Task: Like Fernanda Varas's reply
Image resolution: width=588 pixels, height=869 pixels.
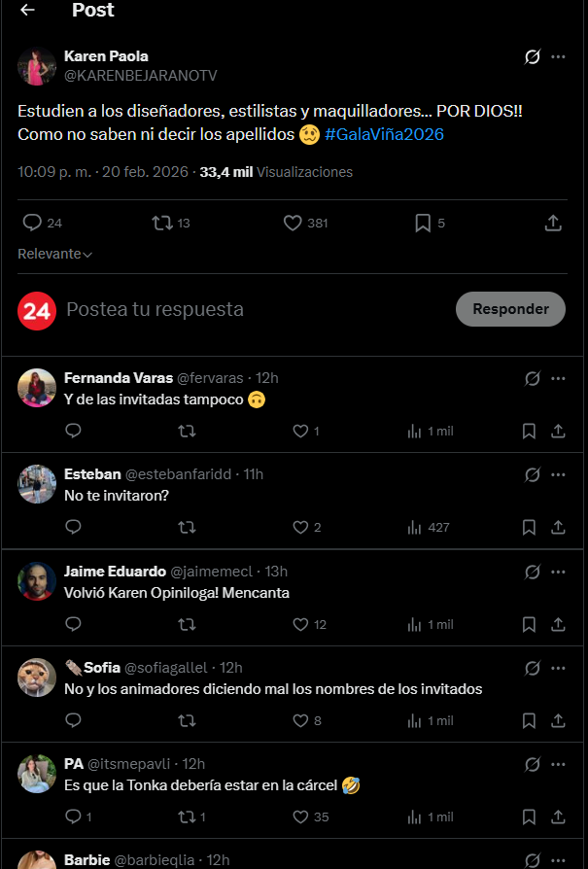Action: click(x=300, y=431)
